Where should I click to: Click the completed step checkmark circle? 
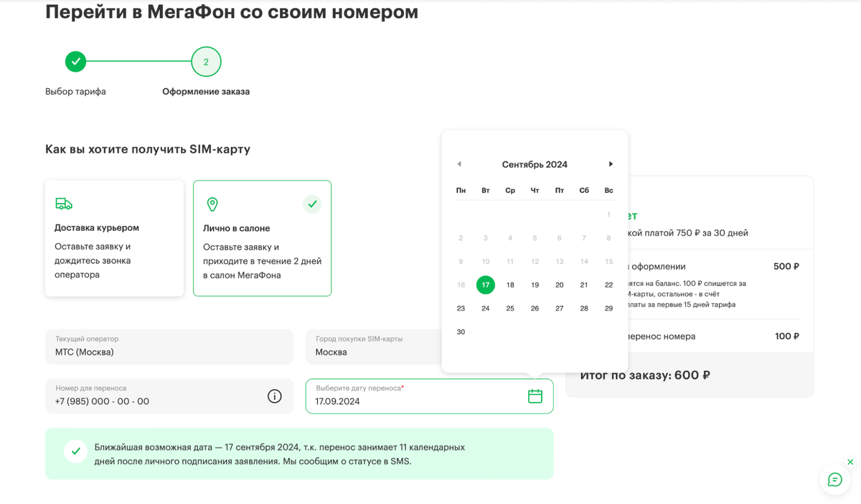(x=75, y=62)
